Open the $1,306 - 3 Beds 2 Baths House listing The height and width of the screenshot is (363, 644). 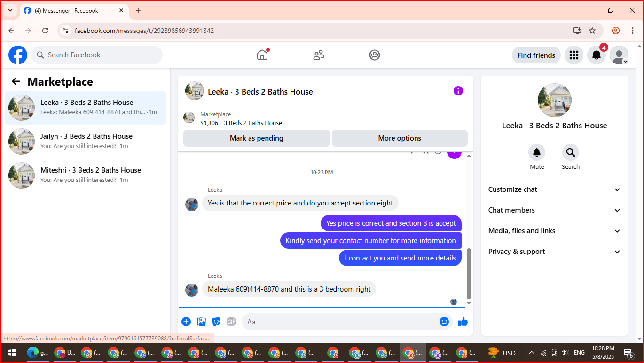click(241, 123)
